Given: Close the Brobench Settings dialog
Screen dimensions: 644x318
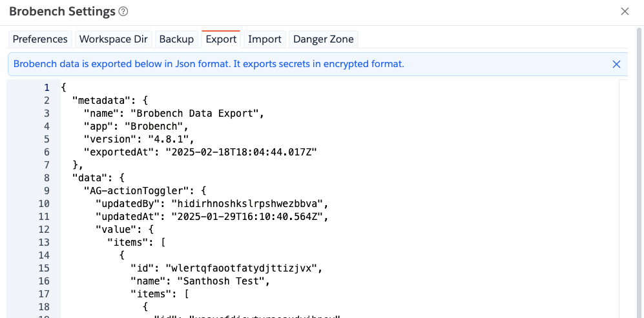Looking at the screenshot, I should [625, 12].
